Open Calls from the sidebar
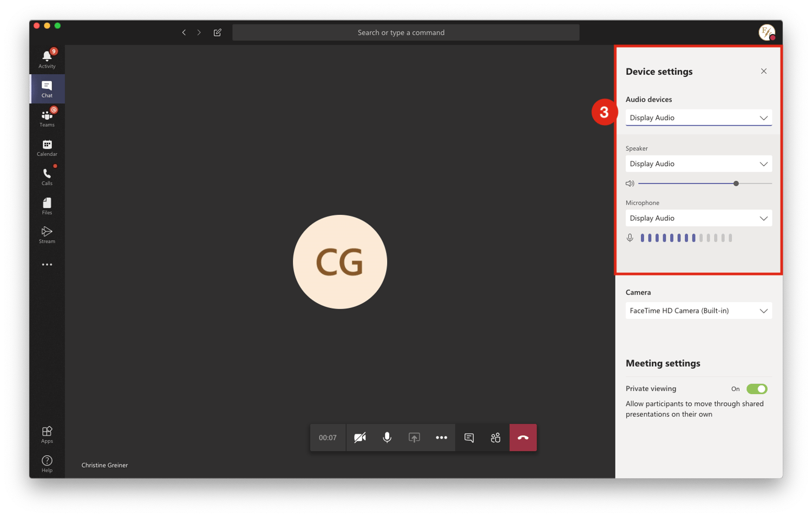The height and width of the screenshot is (517, 812). pos(47,175)
